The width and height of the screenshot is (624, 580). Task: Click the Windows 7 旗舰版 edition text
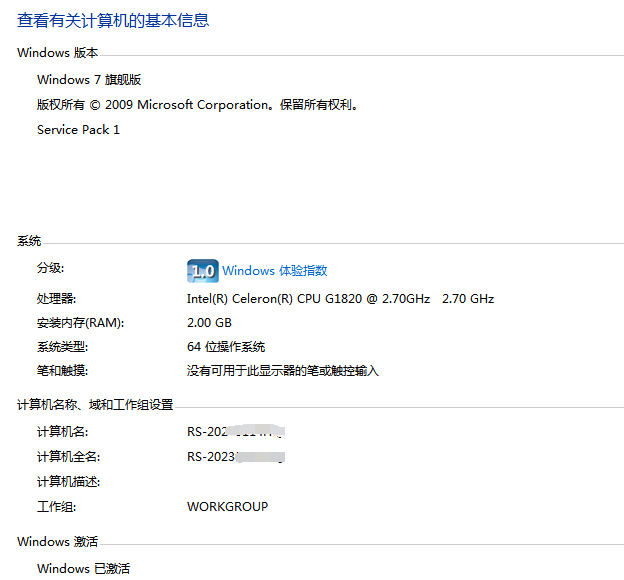click(89, 80)
